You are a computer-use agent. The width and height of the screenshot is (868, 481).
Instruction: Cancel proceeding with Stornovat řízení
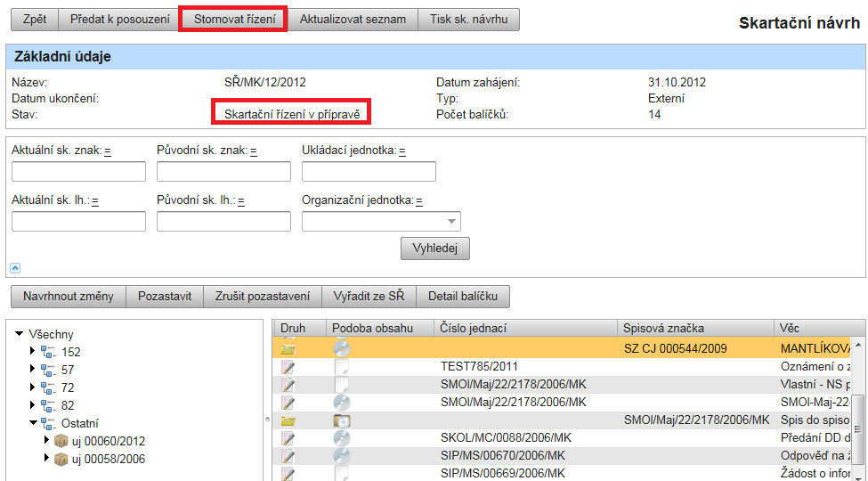[235, 20]
